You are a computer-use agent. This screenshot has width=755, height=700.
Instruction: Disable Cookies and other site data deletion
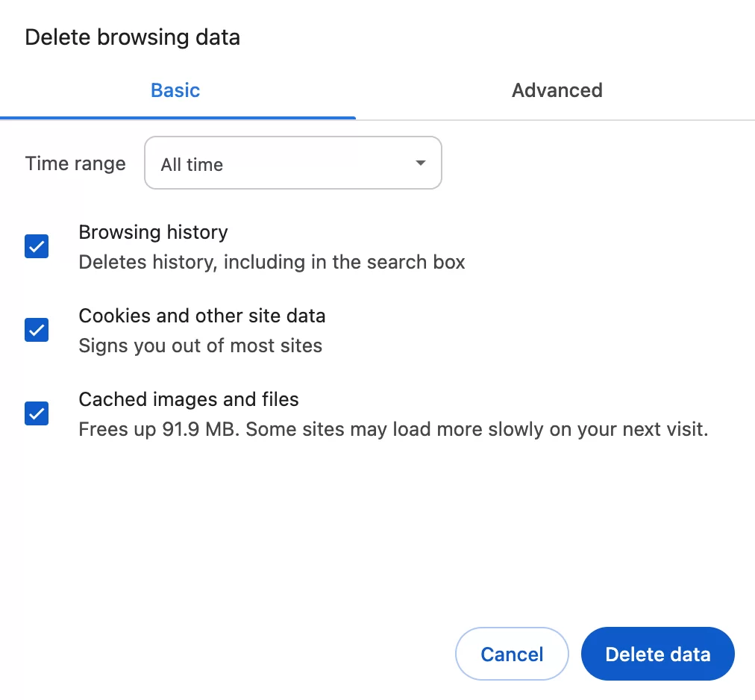pos(36,330)
